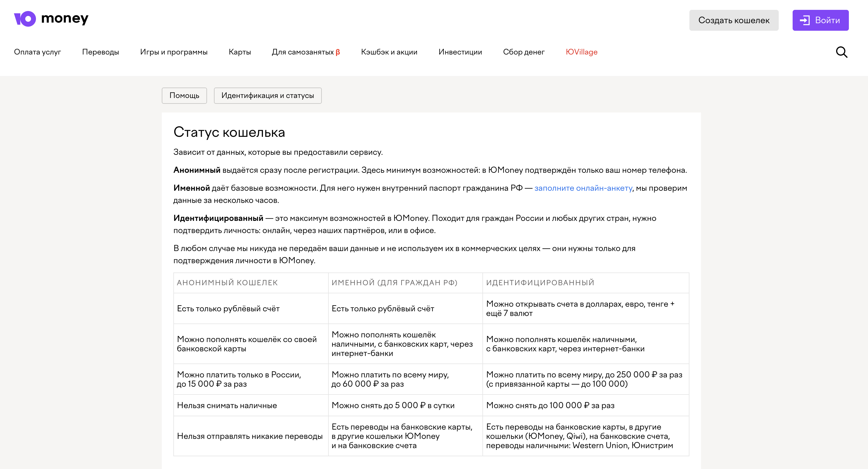Image resolution: width=868 pixels, height=469 pixels.
Task: Click the 'Создать кошелек' button
Action: (x=733, y=20)
